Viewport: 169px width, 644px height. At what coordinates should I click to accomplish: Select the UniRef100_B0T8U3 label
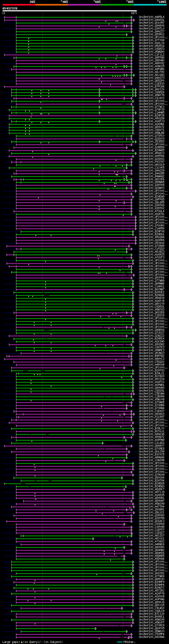pyautogui.click(x=152, y=376)
